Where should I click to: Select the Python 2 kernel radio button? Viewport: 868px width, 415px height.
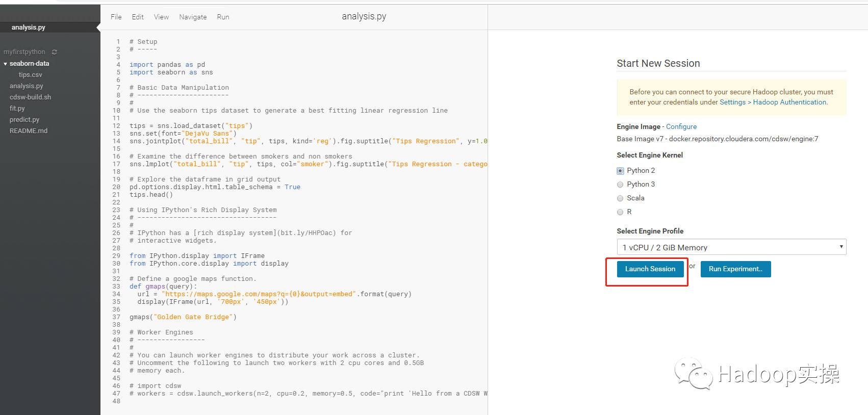click(620, 171)
